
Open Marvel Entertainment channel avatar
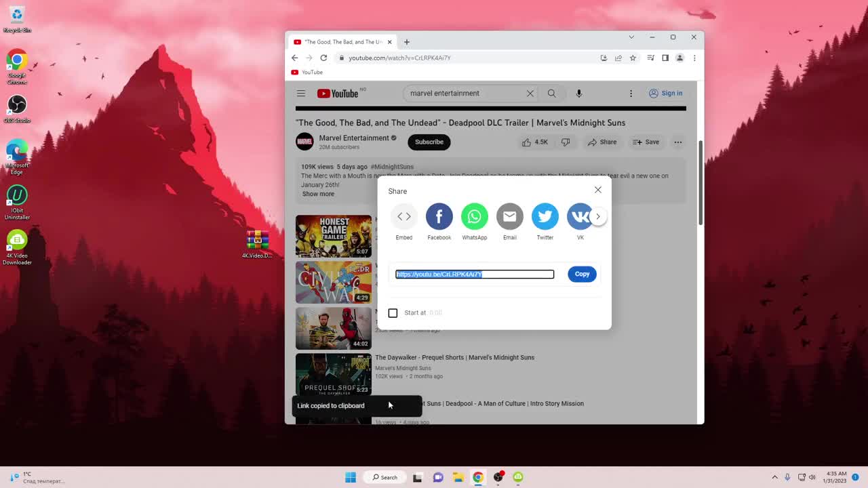(x=304, y=142)
